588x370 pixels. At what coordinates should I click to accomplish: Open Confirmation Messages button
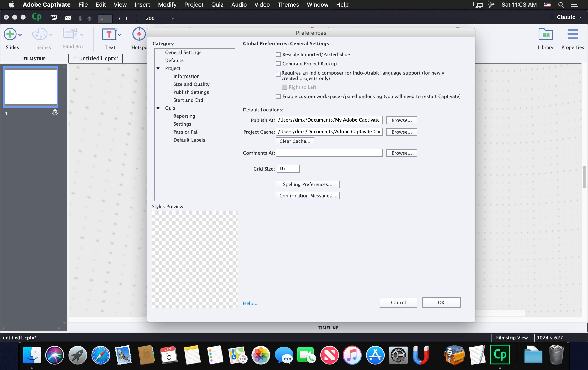click(308, 195)
